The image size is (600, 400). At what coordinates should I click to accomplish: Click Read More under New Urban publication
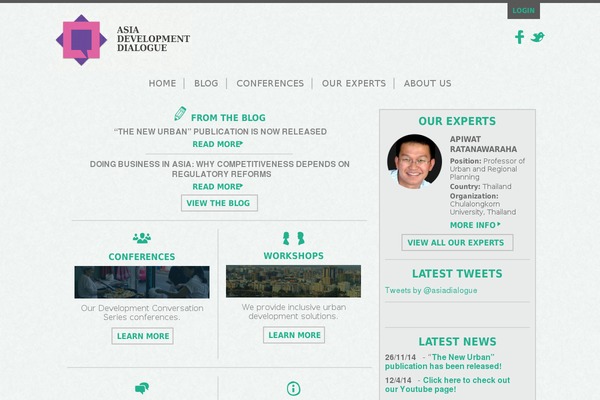[217, 144]
